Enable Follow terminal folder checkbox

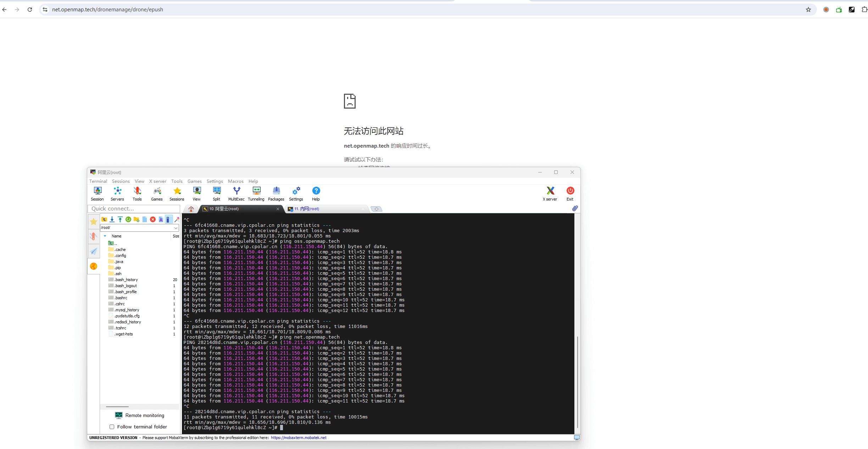pyautogui.click(x=112, y=427)
